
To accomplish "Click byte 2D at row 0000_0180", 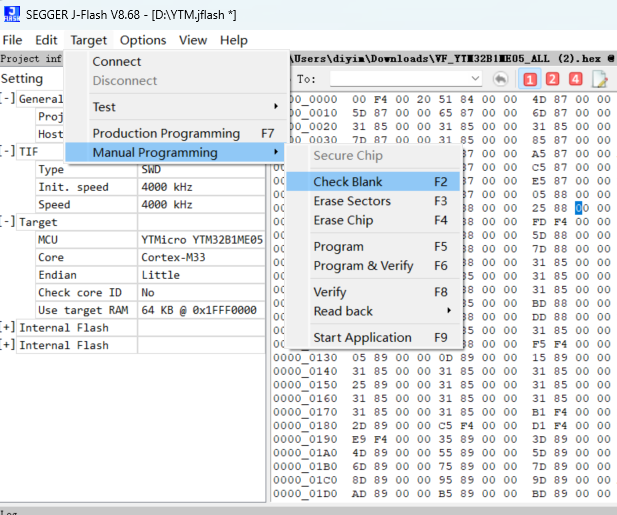I will point(359,425).
